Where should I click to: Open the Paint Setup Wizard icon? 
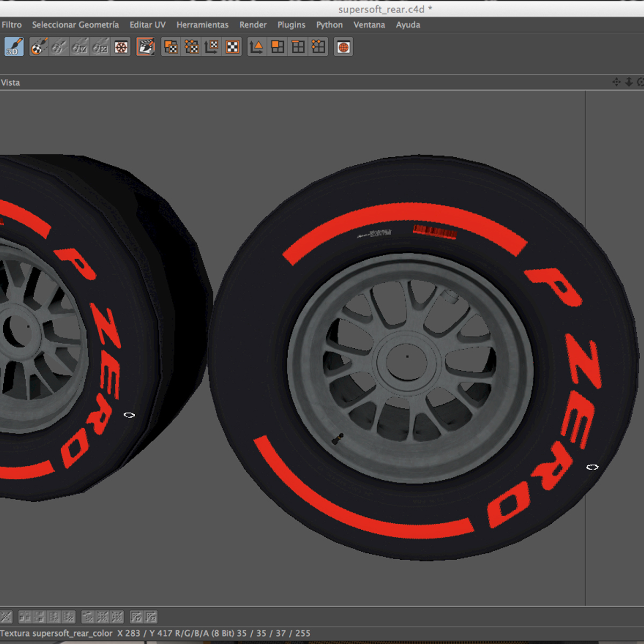(x=39, y=47)
